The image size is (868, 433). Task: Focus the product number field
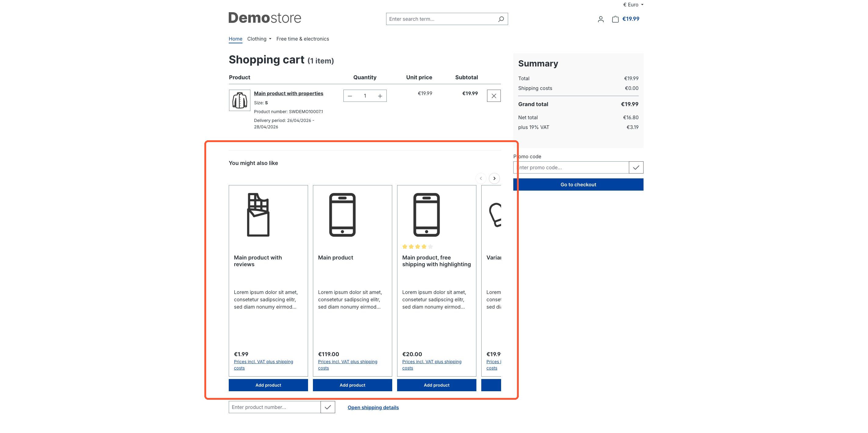[274, 407]
